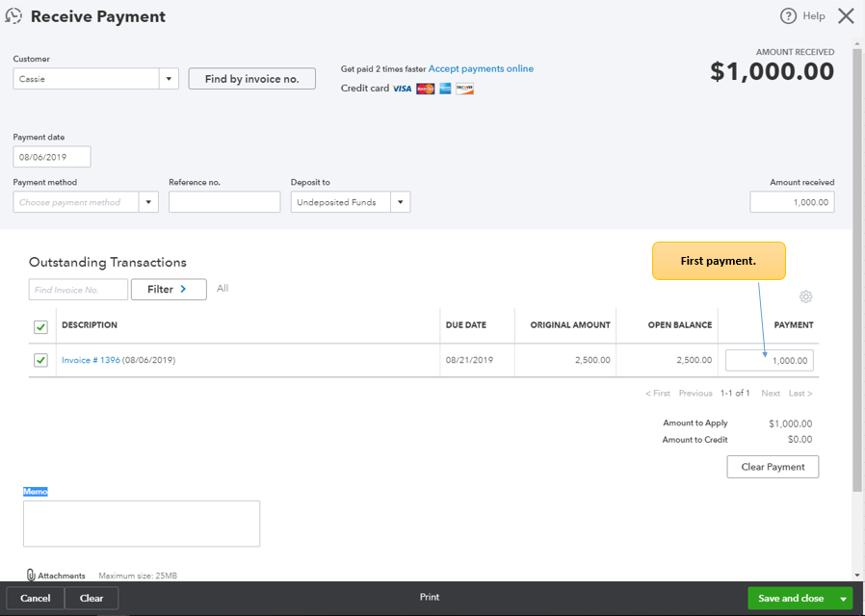Click the All filter label
The image size is (865, 616).
click(223, 288)
